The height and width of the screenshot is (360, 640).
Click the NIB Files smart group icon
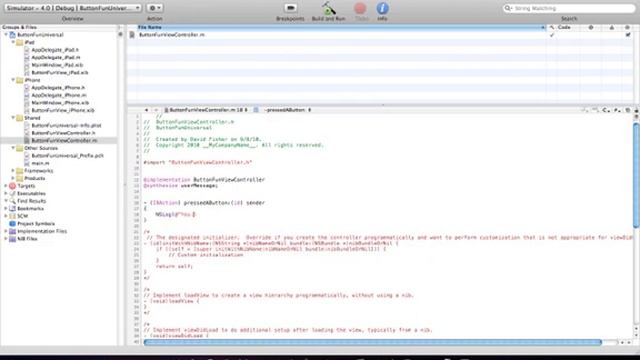[x=13, y=239]
